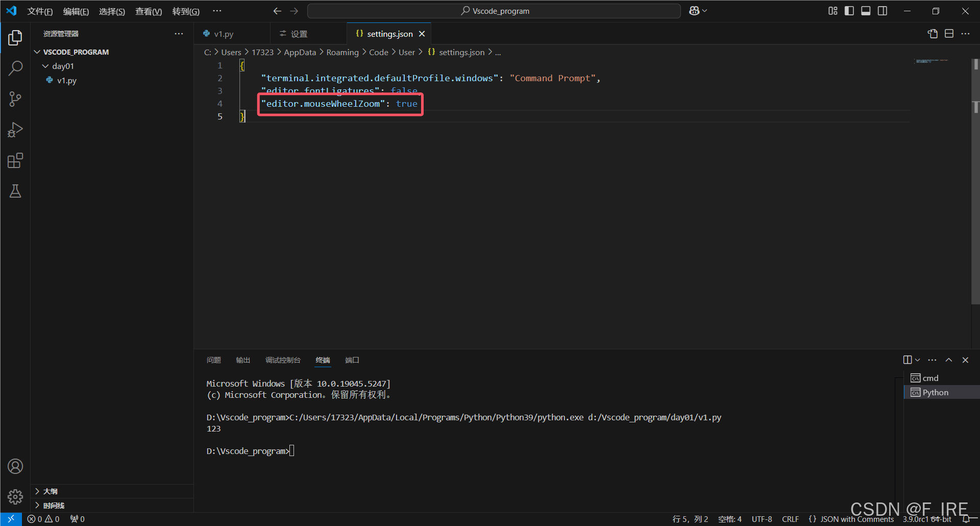Open the launch profile dropdown arrow in terminal
The height and width of the screenshot is (526, 980).
[917, 360]
